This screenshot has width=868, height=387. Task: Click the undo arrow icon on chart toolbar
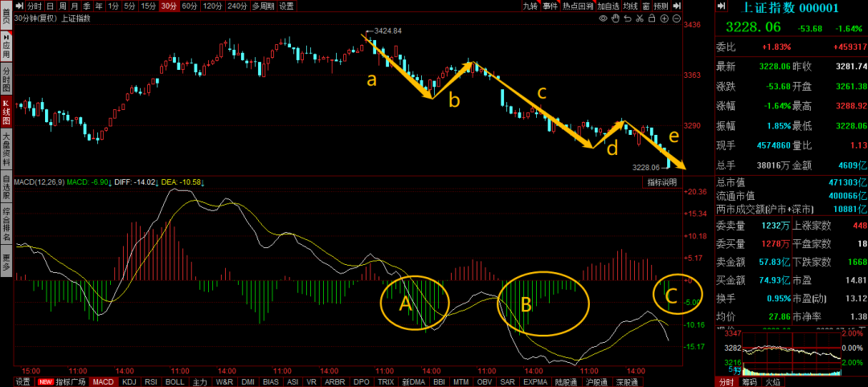(627, 18)
